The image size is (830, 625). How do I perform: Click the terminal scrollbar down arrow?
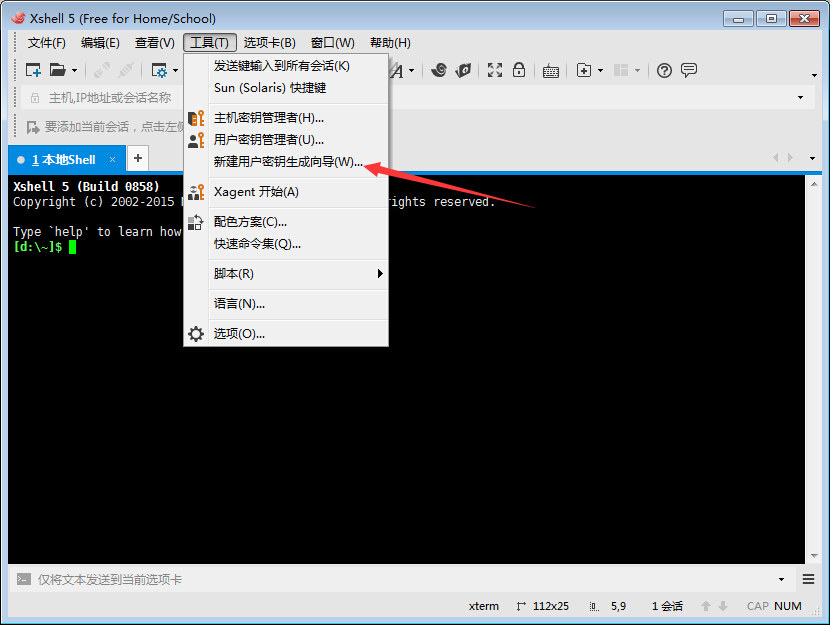click(814, 556)
